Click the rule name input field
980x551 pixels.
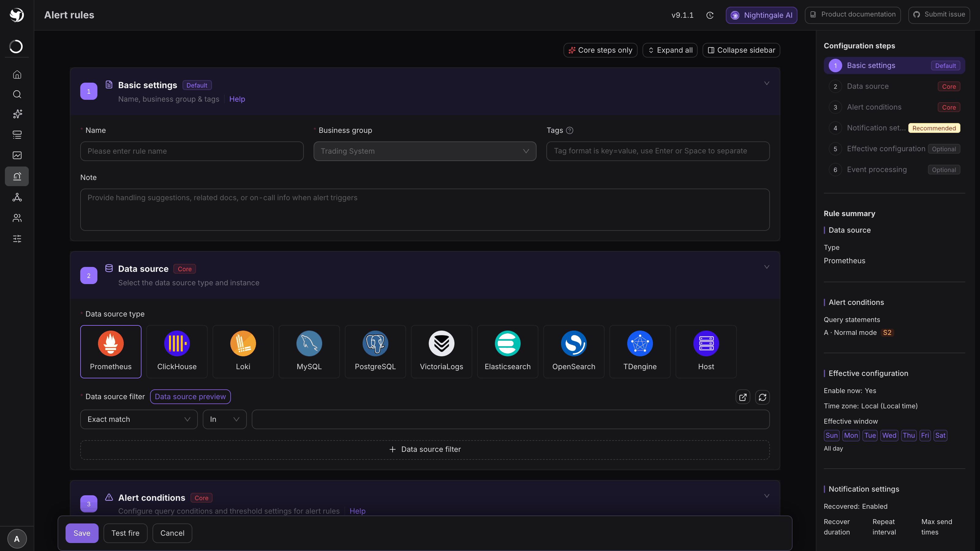(192, 151)
